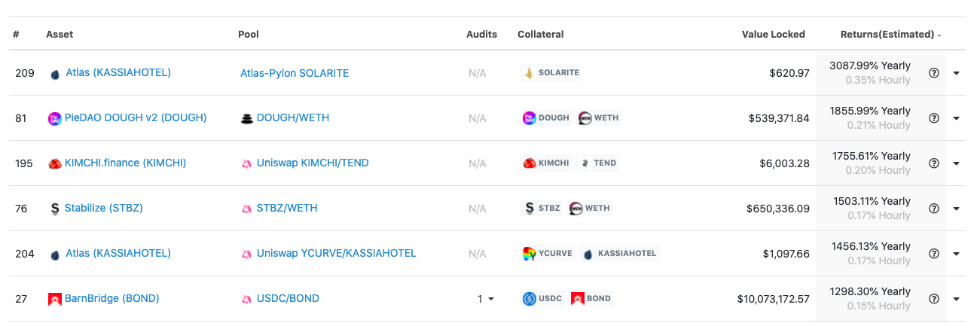Screen dimensions: 980x323
Task: Expand the Uniswap YCURVE/KASSIAHOTEL row
Action: point(956,254)
